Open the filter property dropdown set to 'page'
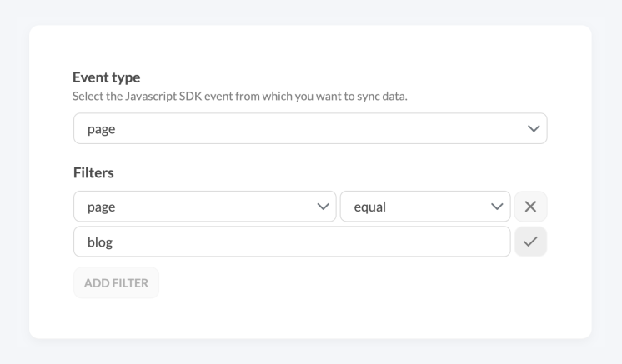 [204, 207]
